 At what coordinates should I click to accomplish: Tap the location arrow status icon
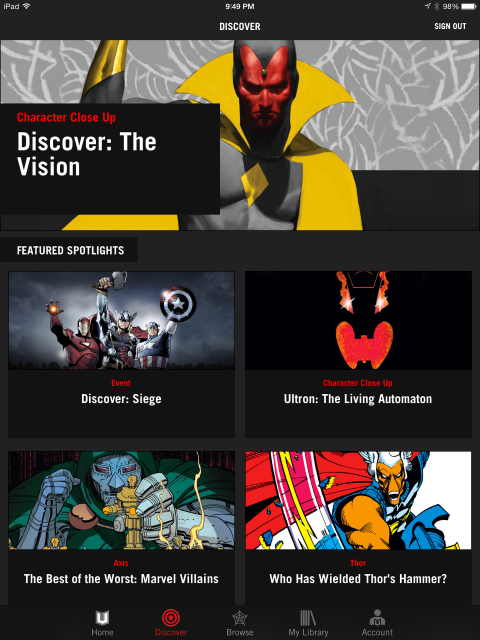click(427, 6)
